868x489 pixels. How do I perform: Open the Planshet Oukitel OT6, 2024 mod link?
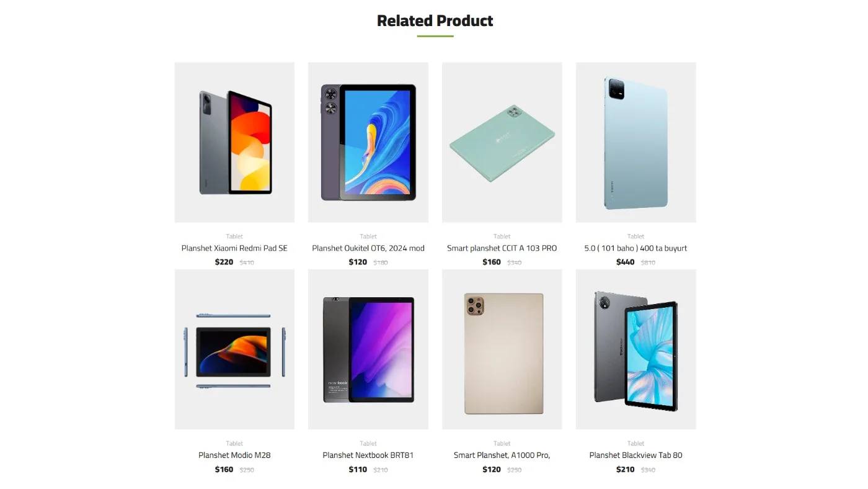(x=368, y=248)
